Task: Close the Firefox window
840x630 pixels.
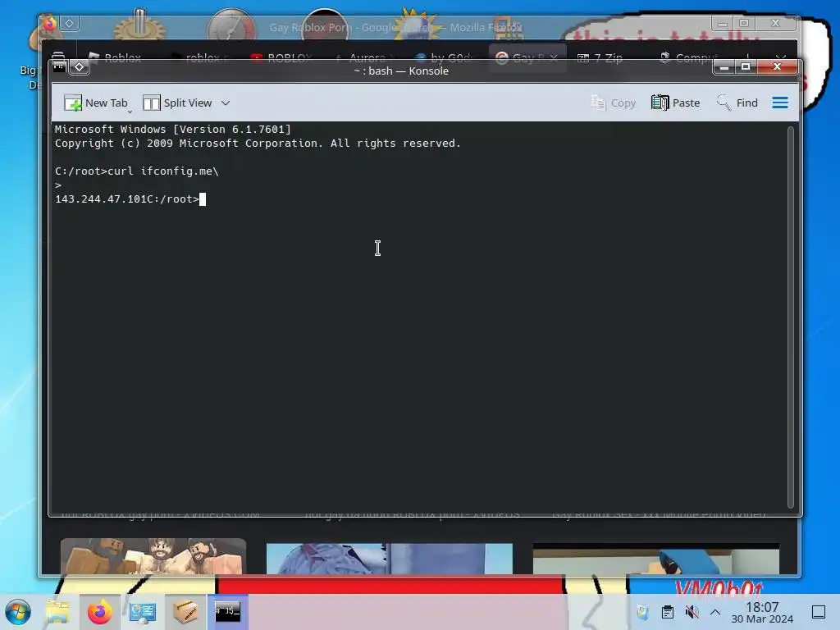Action: coord(776,24)
